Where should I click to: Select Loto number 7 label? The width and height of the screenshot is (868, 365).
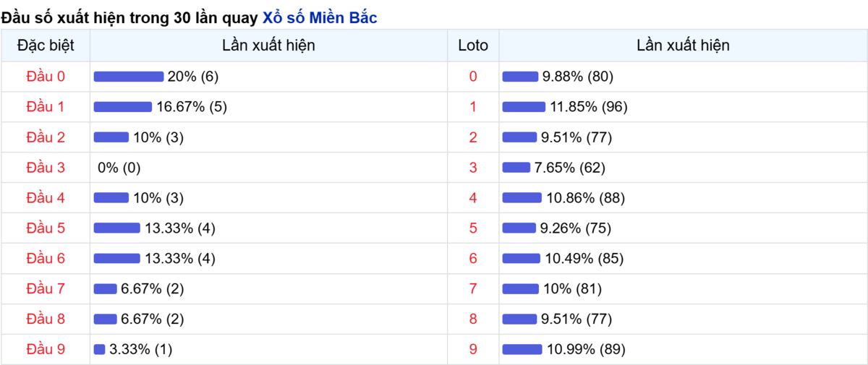pyautogui.click(x=473, y=289)
